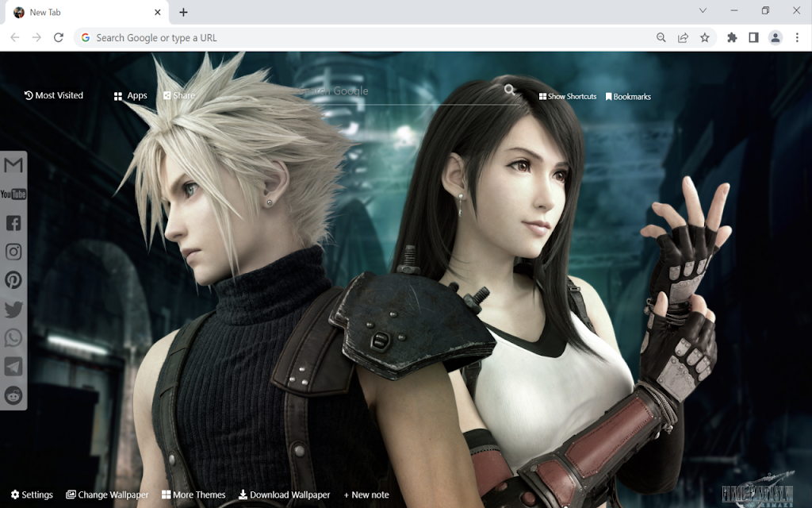Image resolution: width=812 pixels, height=508 pixels.
Task: Toggle the browser side panel
Action: click(753, 37)
